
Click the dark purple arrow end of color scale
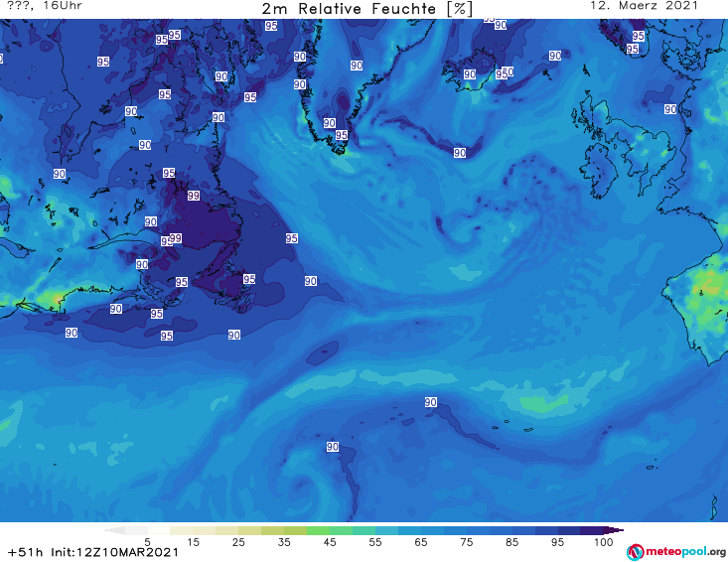(x=614, y=530)
